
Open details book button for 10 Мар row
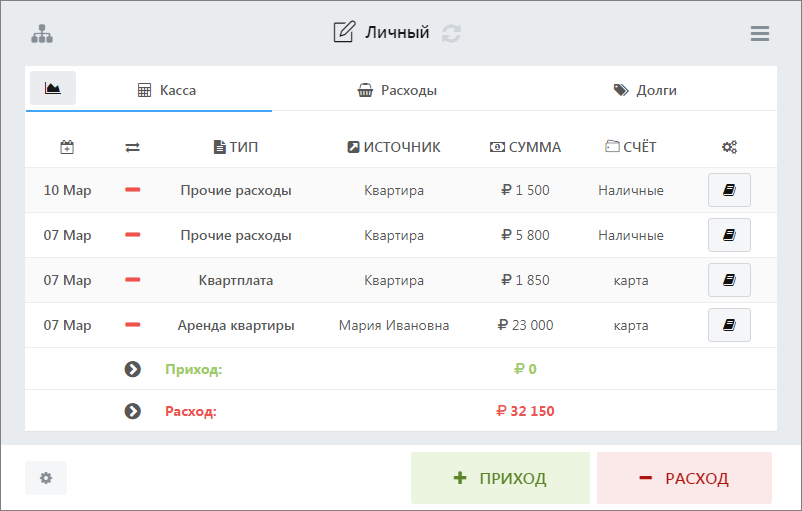pos(729,190)
